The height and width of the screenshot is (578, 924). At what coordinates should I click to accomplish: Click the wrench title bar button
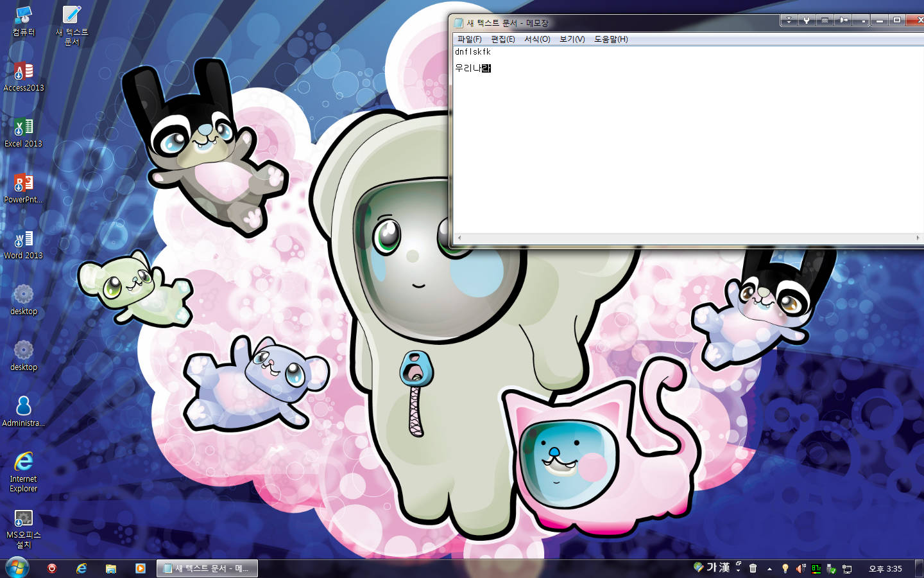807,21
